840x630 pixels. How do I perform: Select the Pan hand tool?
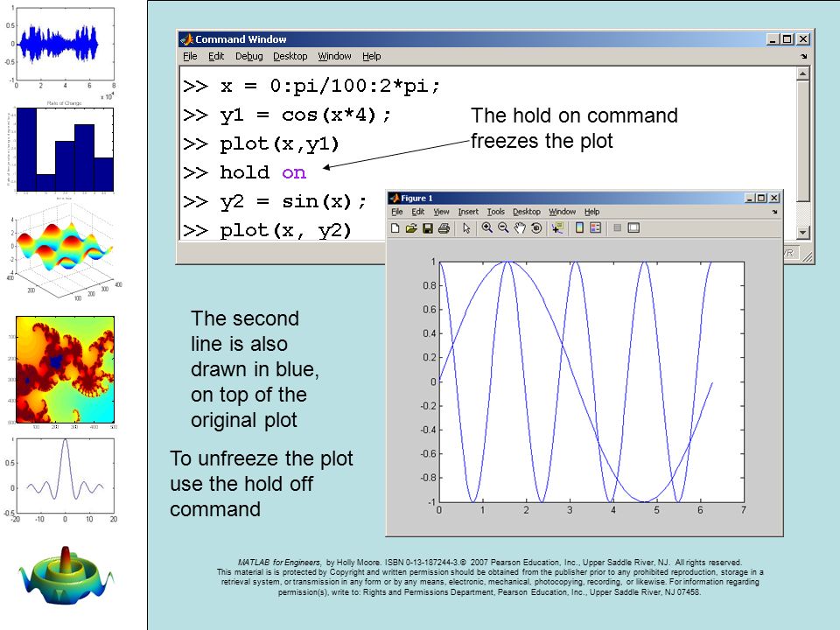click(x=520, y=228)
